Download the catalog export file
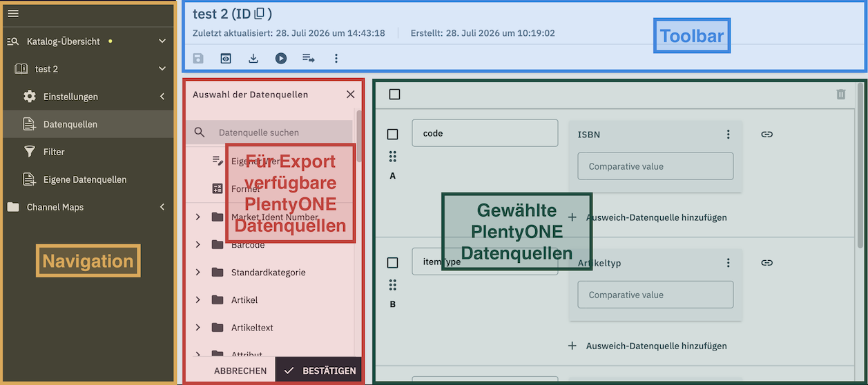The height and width of the screenshot is (385, 868). (253, 59)
